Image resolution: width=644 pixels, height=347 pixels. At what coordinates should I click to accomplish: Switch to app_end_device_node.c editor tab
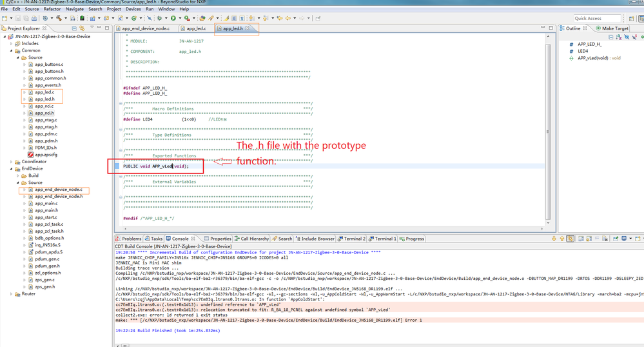pos(146,28)
